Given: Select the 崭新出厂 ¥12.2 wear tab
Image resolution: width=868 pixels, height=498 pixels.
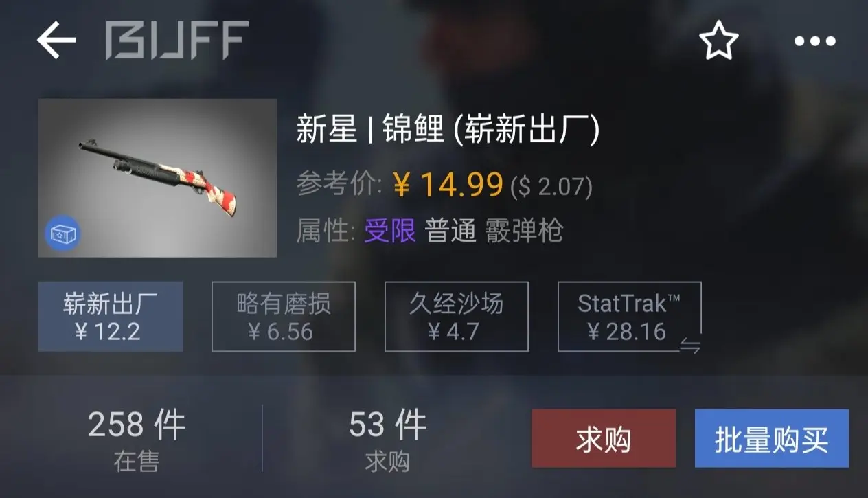Looking at the screenshot, I should pyautogui.click(x=111, y=317).
